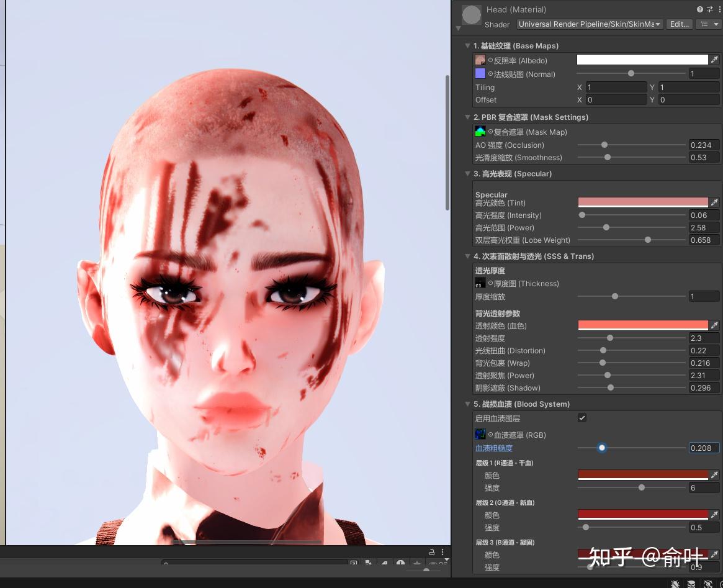Click the Specular Power value field 2.58
The width and height of the screenshot is (723, 588).
click(704, 227)
